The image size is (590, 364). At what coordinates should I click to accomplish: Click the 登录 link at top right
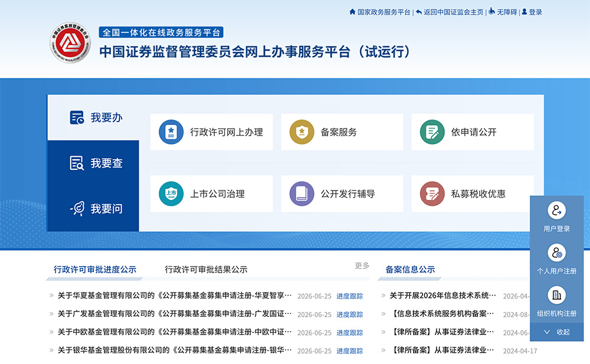pos(536,12)
